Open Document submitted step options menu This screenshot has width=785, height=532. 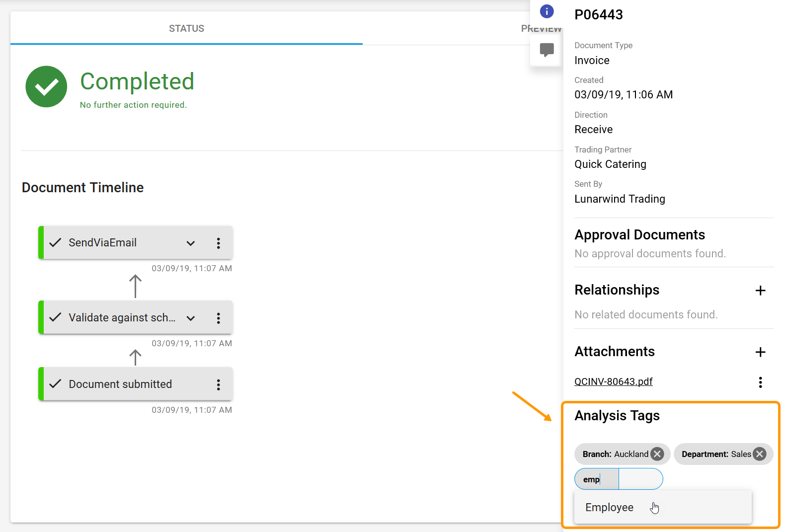coord(218,384)
